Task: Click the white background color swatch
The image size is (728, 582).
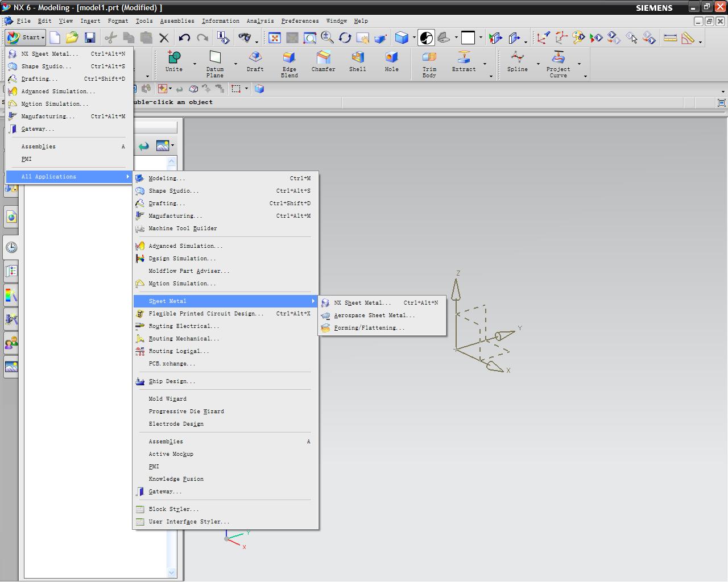Action: click(468, 38)
